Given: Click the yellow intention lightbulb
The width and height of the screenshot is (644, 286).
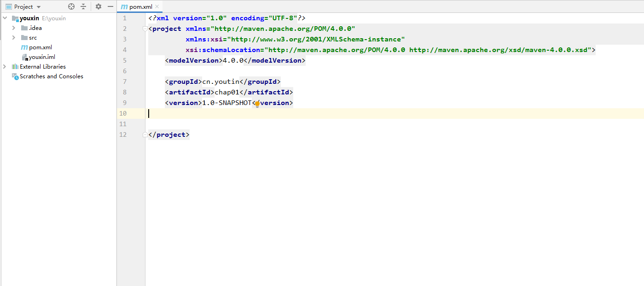Looking at the screenshot, I should (257, 104).
